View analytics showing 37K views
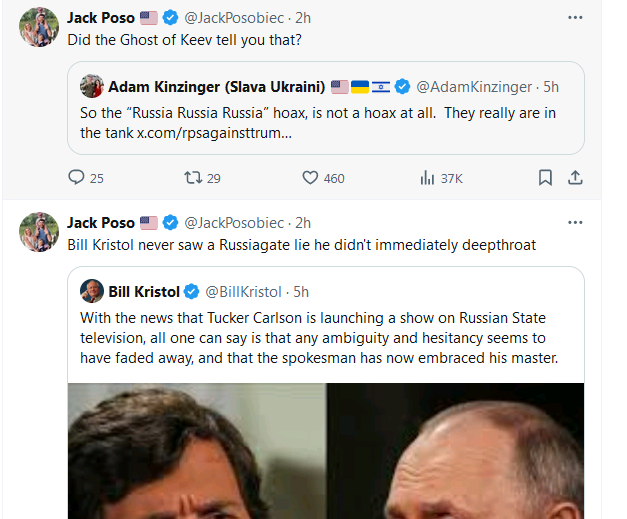Screen dimensions: 627x519 [427, 178]
